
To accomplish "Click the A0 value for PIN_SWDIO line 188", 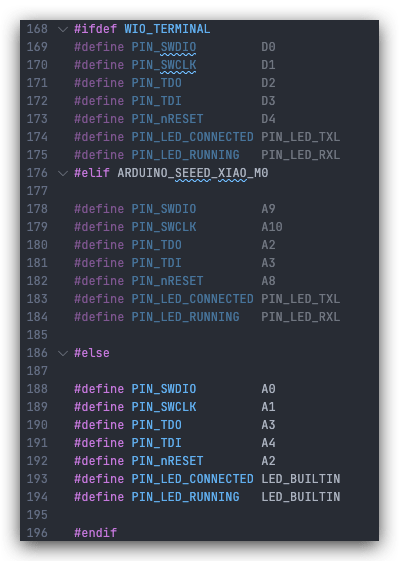I will click(x=268, y=389).
